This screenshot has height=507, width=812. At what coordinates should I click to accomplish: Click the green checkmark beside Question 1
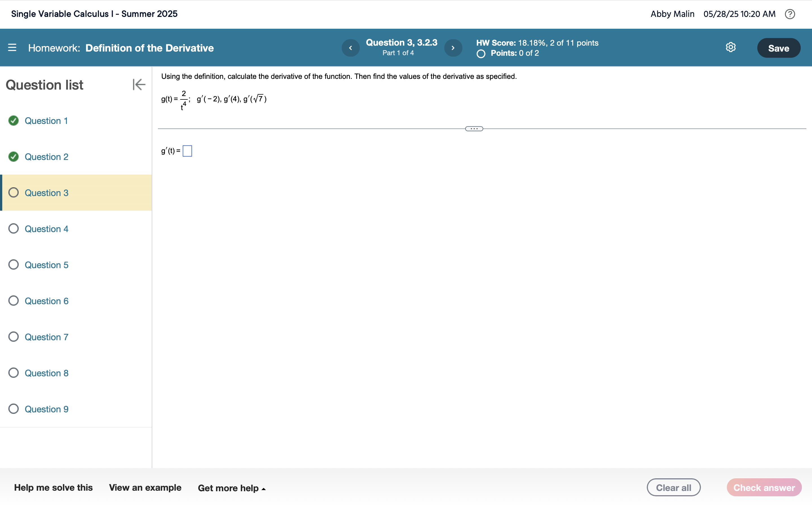click(14, 121)
